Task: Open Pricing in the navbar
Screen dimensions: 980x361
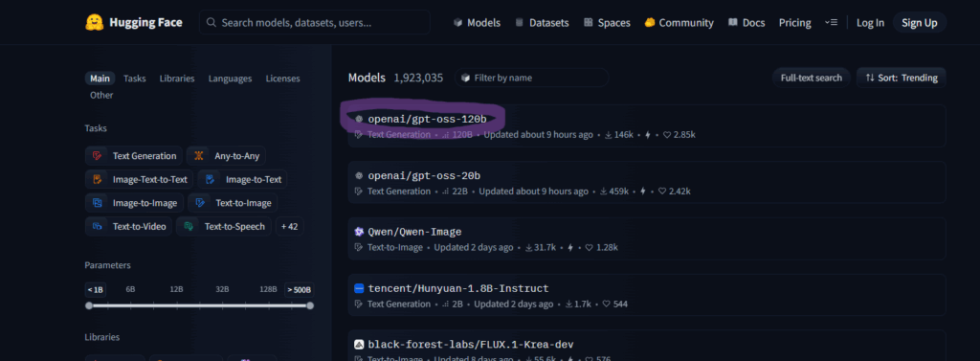Action: pos(795,23)
